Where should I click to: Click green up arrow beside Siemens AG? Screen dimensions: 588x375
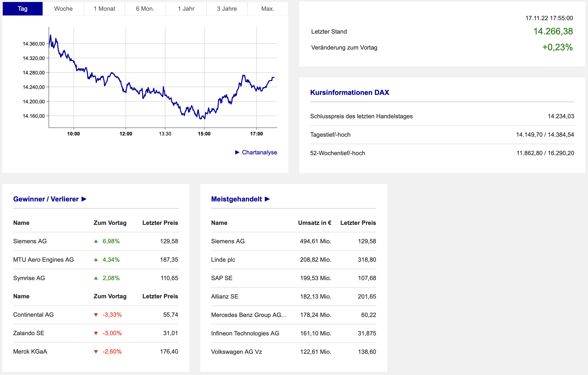point(96,241)
